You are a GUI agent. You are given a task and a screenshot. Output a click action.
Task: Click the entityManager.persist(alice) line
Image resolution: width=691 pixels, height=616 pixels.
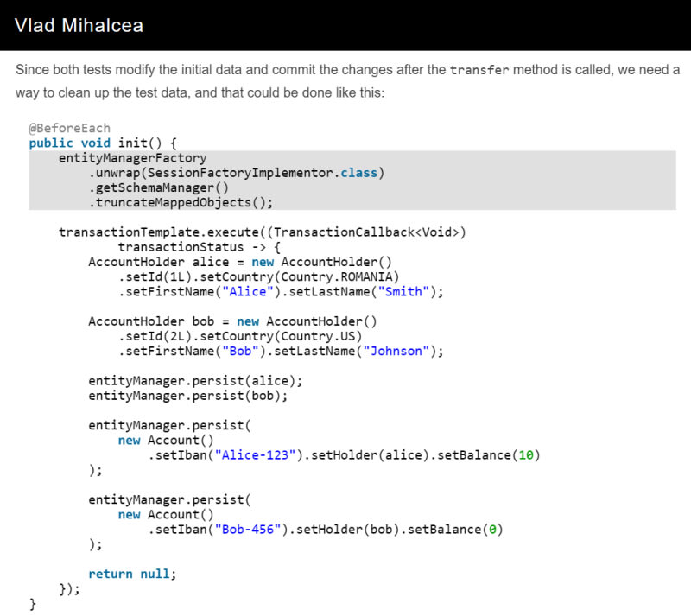click(x=195, y=380)
